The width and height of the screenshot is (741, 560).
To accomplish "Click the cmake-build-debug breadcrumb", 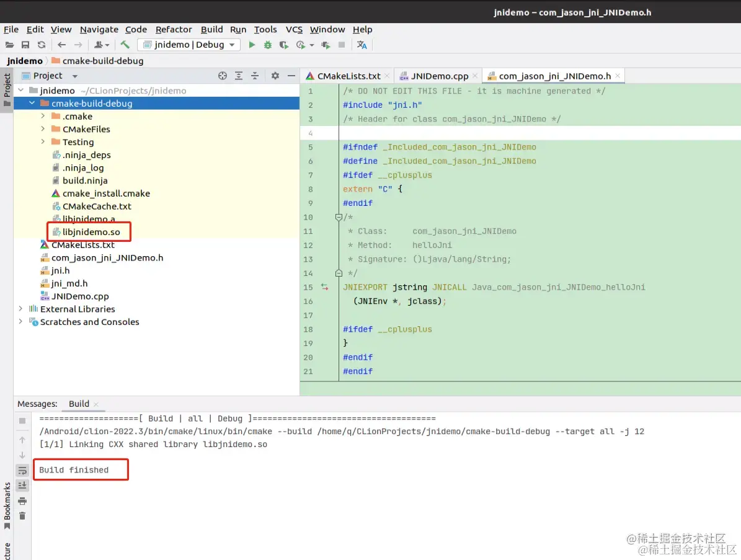I will 97,61.
